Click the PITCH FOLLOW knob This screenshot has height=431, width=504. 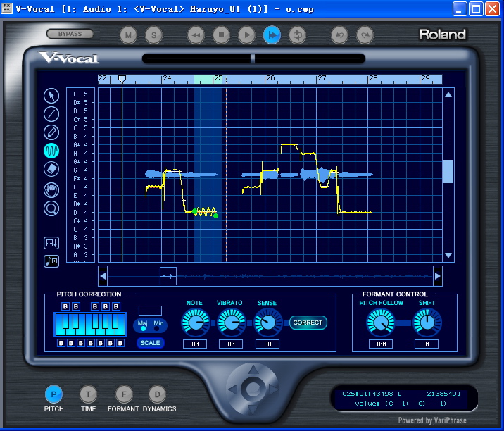pyautogui.click(x=381, y=323)
